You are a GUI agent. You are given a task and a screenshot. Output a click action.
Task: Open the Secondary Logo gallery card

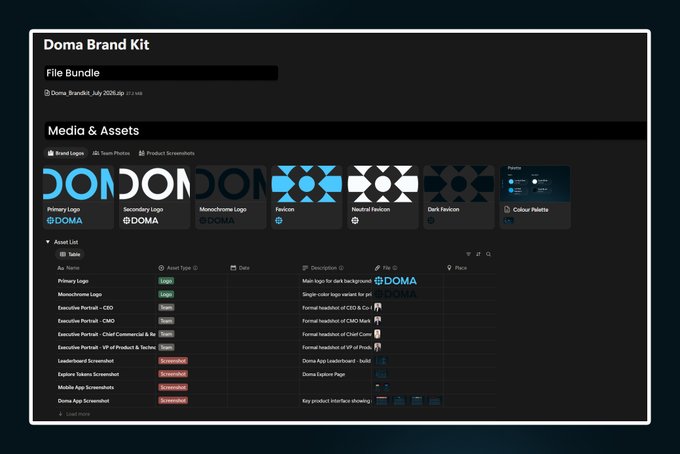(154, 197)
